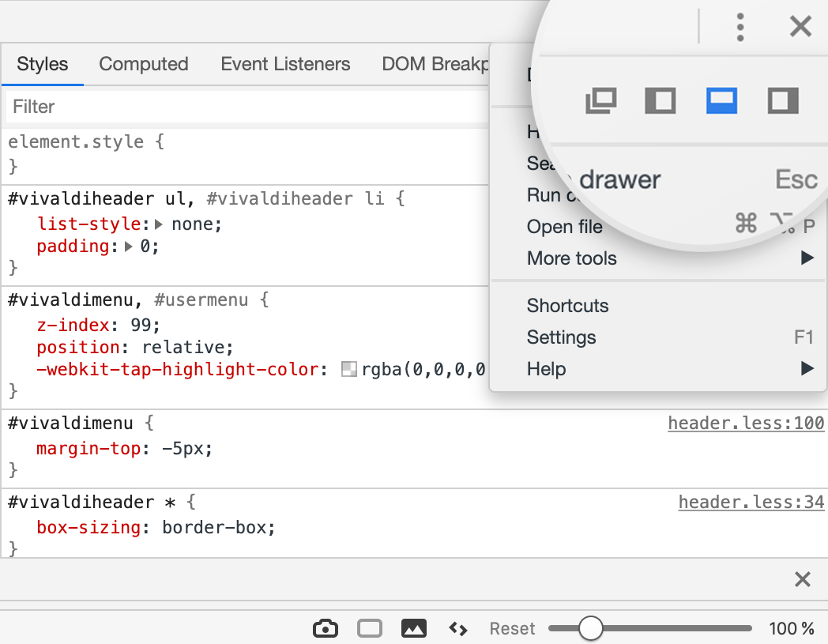Switch to the Styles tab

42,64
